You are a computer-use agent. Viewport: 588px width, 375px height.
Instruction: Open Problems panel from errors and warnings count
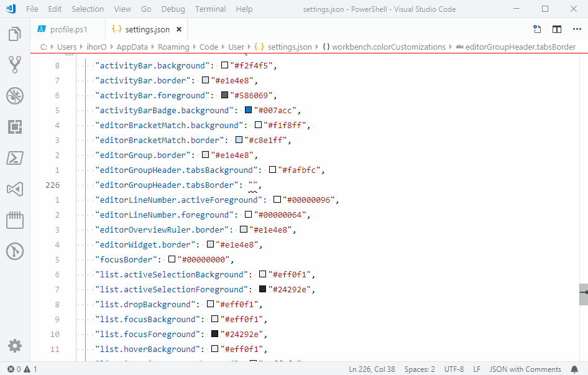point(22,369)
